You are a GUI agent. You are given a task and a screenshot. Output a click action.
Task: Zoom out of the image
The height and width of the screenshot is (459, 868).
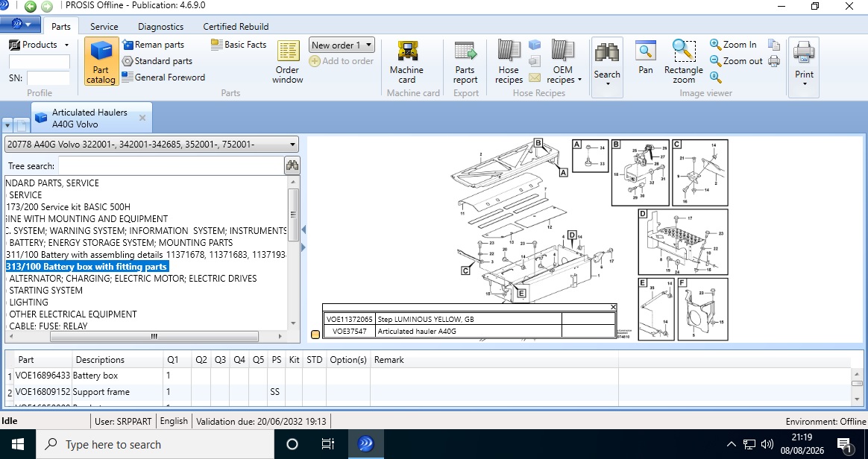(736, 61)
